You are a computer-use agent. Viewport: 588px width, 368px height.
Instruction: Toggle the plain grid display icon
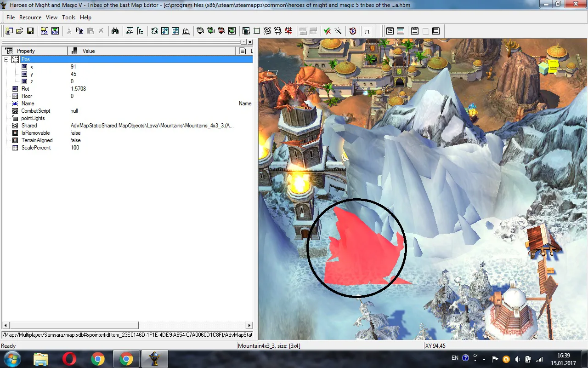pyautogui.click(x=257, y=31)
